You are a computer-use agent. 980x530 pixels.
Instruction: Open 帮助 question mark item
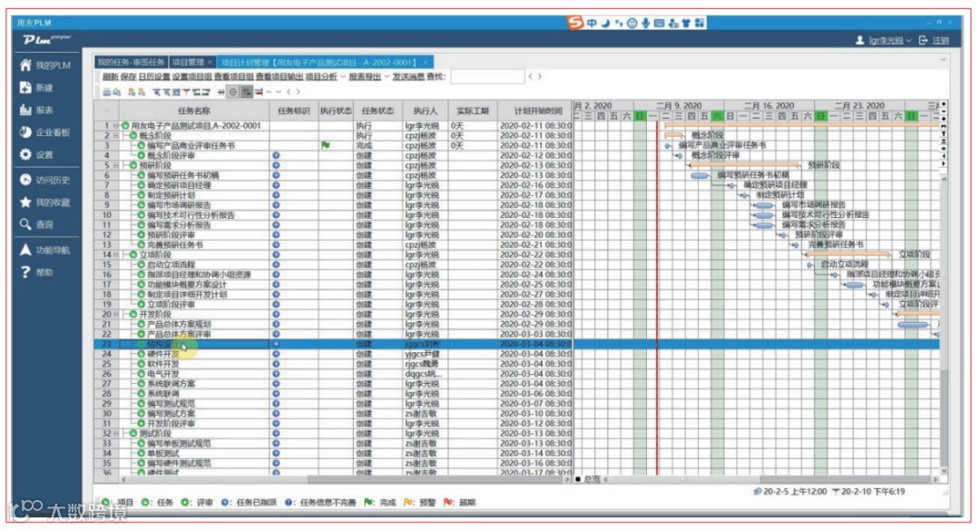click(36, 272)
